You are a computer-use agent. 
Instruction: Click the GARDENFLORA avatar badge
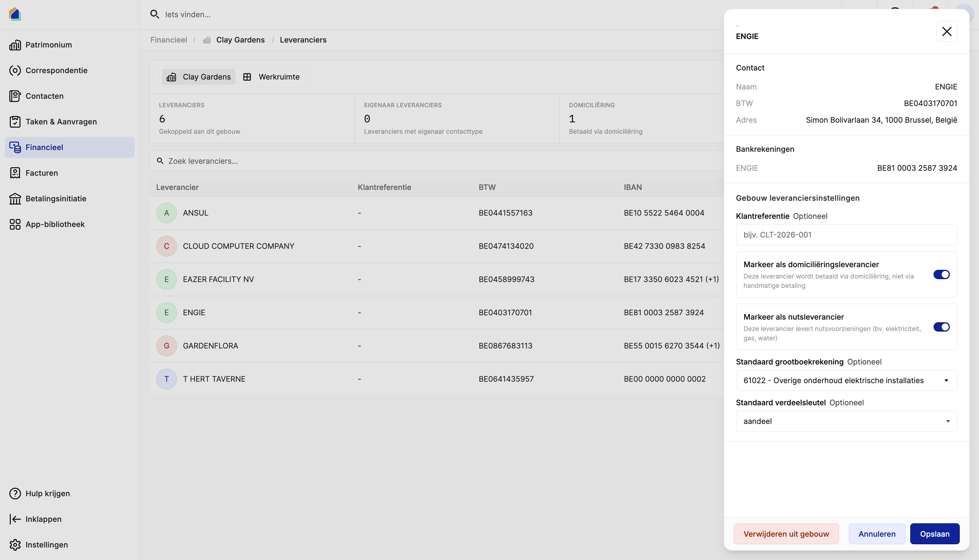pos(166,346)
